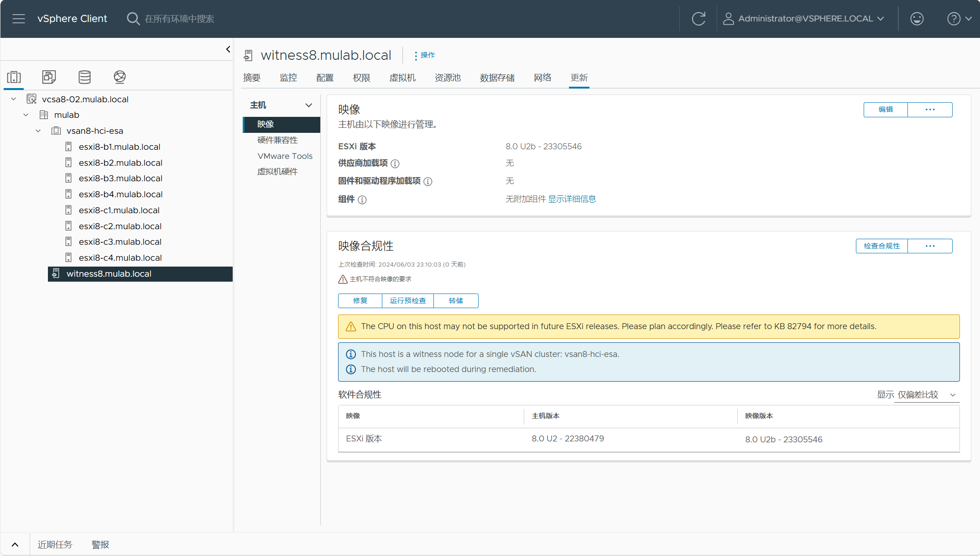Open the 警报 bottom tab
The image size is (980, 556).
[100, 545]
